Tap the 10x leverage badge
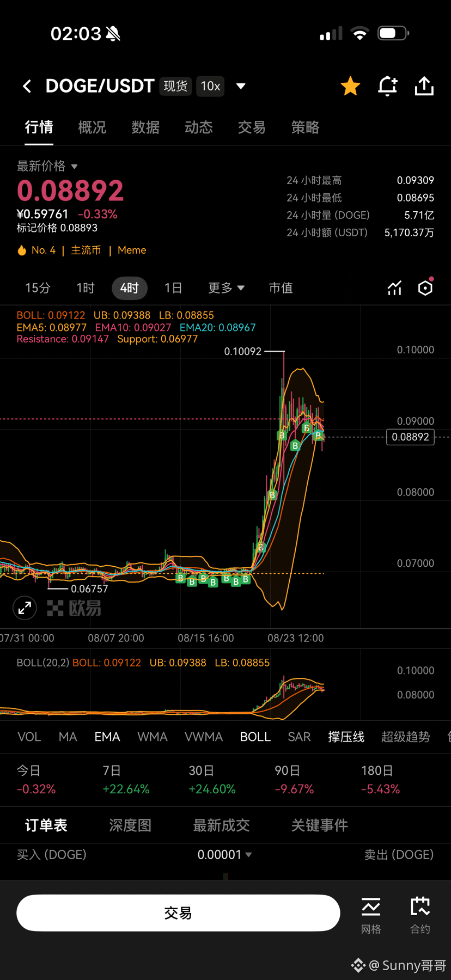Screen dimensions: 451x980 pyautogui.click(x=210, y=86)
